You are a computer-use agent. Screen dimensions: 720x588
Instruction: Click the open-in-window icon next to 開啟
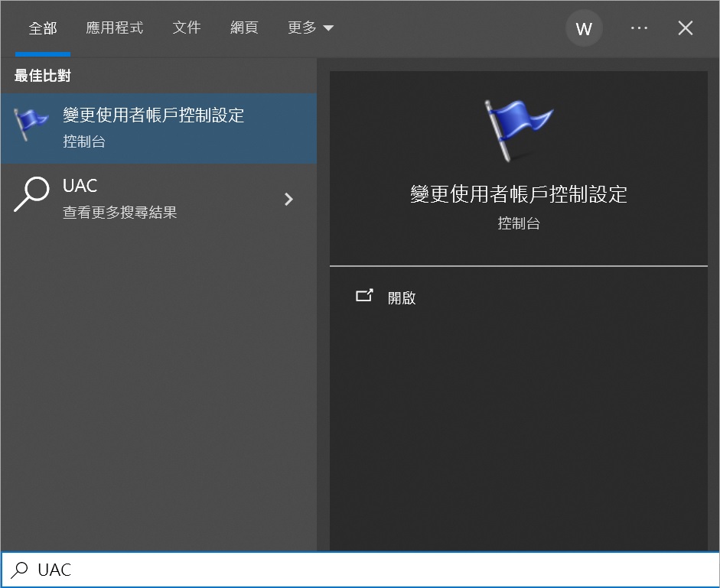click(x=365, y=295)
